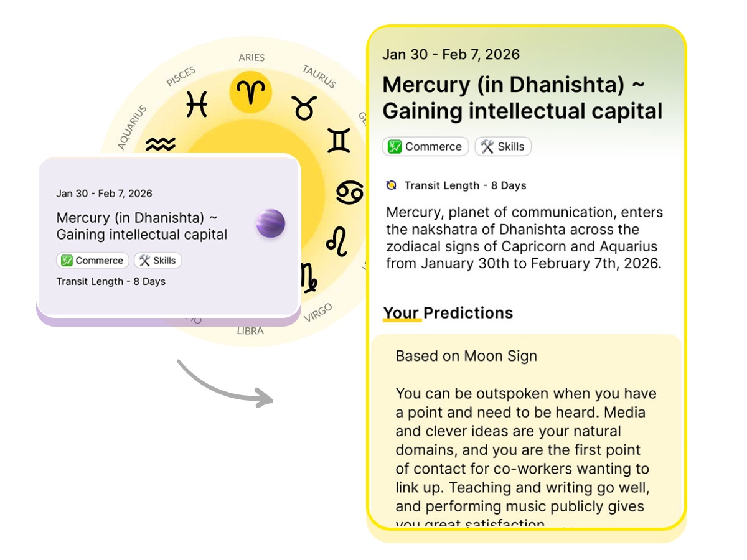Click the purple Mercury planet icon
The height and width of the screenshot is (560, 747).
(x=271, y=224)
